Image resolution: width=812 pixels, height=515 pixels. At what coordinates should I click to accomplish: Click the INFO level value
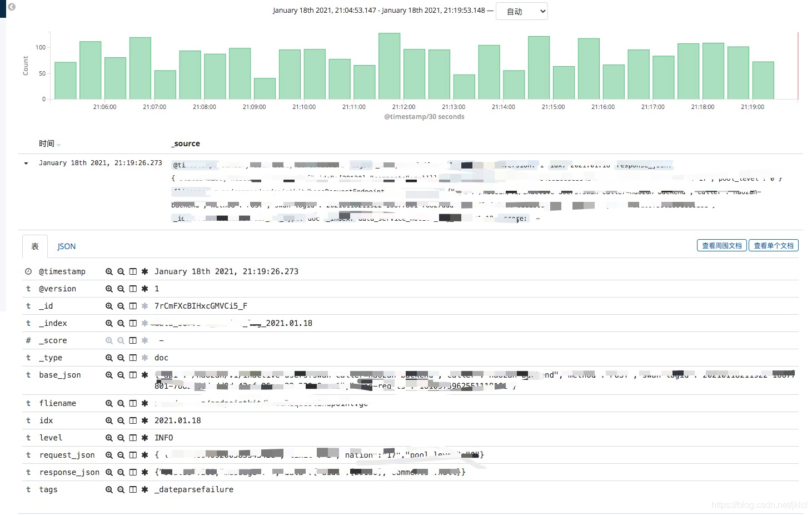(x=164, y=438)
